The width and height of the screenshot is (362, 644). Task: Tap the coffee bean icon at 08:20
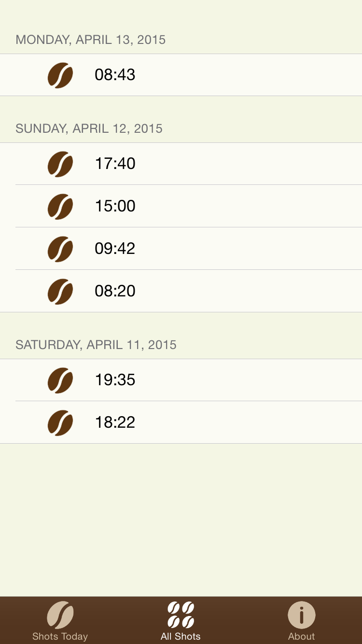60,292
